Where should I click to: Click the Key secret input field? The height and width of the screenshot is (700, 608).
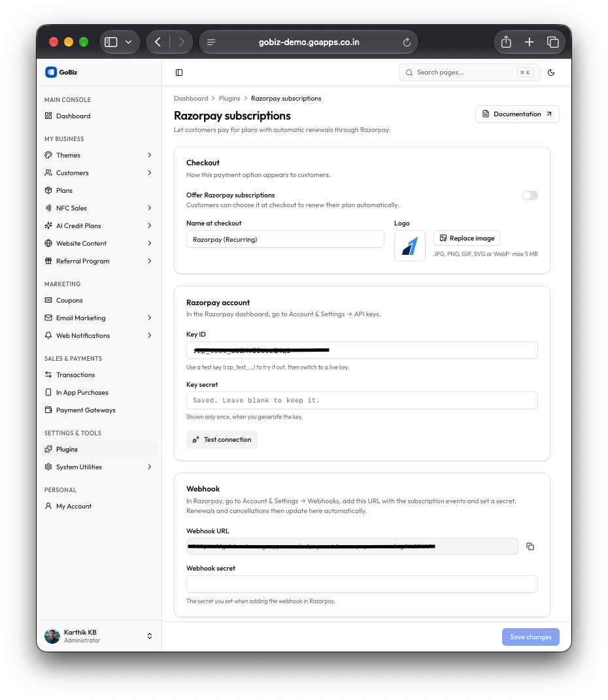click(x=362, y=401)
